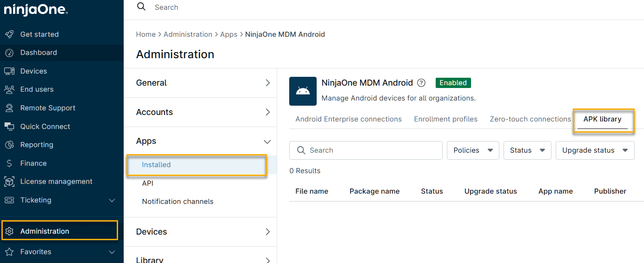Click the Quick Connect icon
644x263 pixels.
pos(9,126)
